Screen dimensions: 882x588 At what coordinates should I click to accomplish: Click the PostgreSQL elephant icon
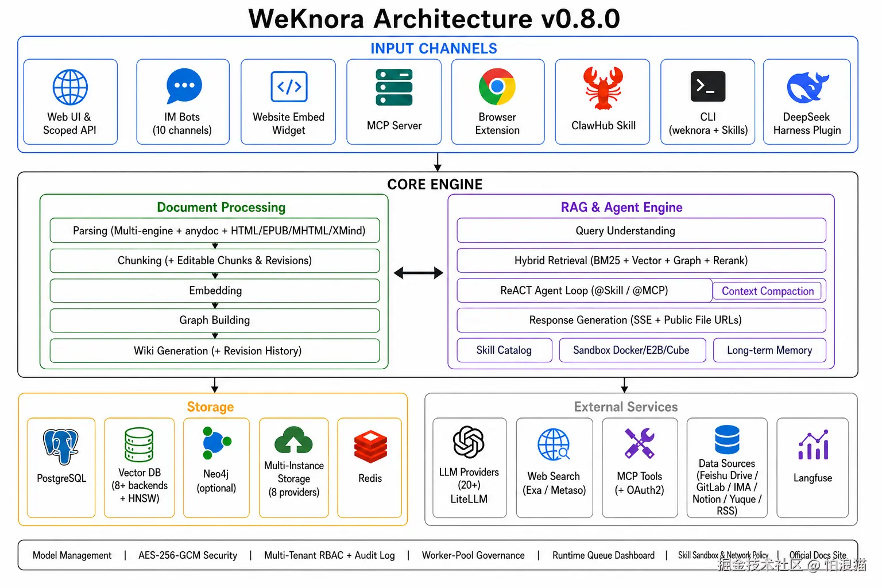[x=61, y=446]
